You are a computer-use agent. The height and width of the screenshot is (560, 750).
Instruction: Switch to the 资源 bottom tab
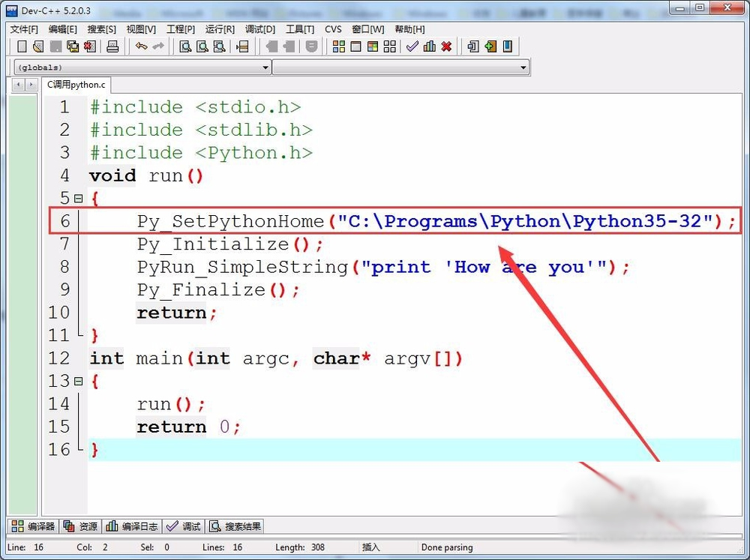pos(80,526)
